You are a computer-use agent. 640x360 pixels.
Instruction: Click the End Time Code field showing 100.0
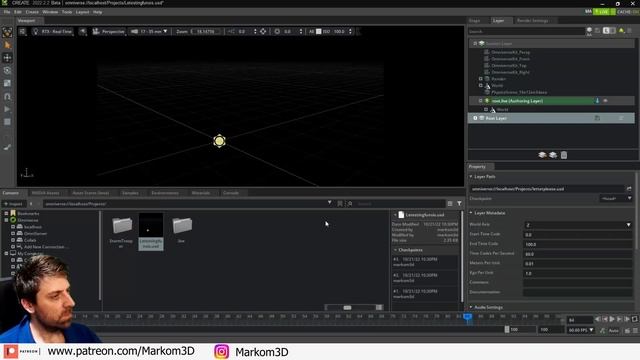[x=578, y=244]
